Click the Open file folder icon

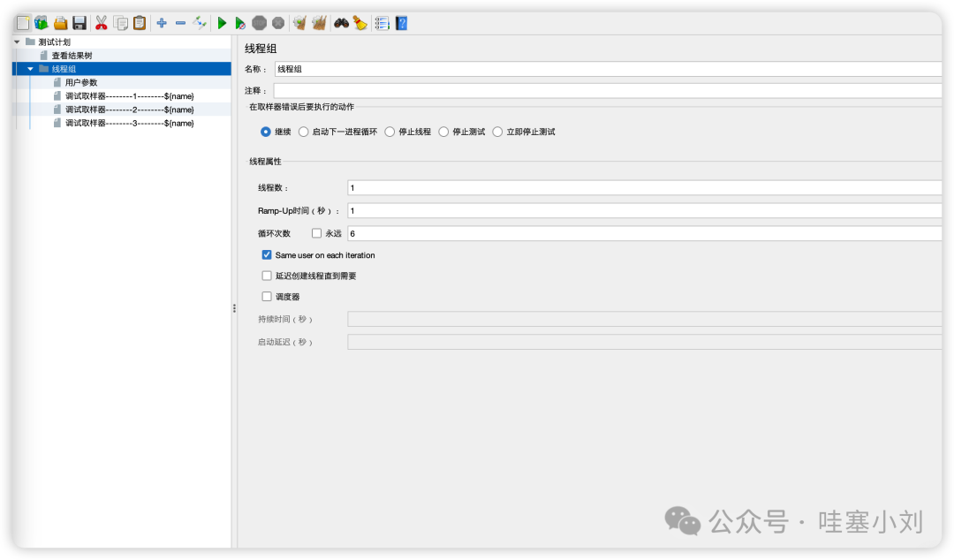pyautogui.click(x=60, y=23)
